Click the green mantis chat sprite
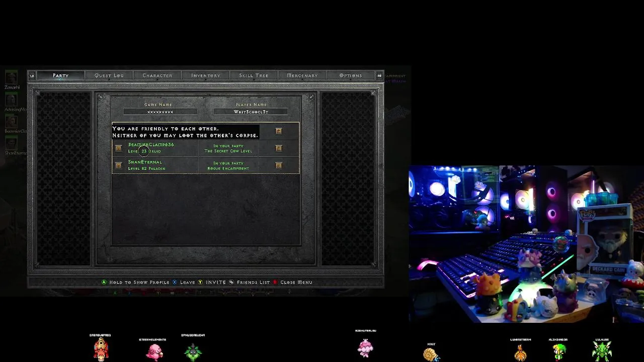This screenshot has height=362, width=644. click(602, 351)
